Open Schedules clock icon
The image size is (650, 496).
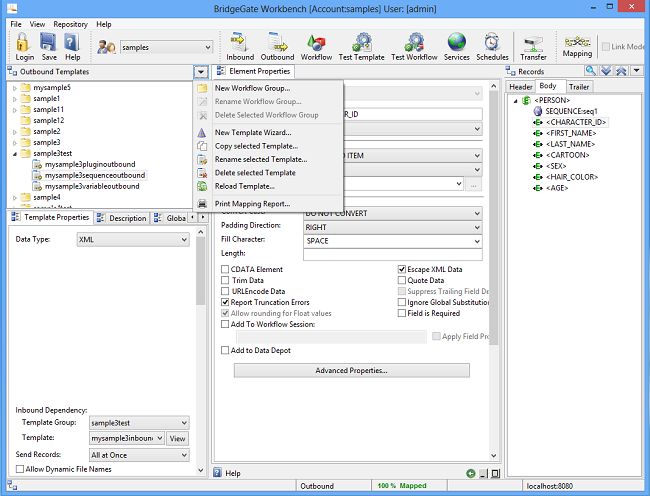(492, 46)
